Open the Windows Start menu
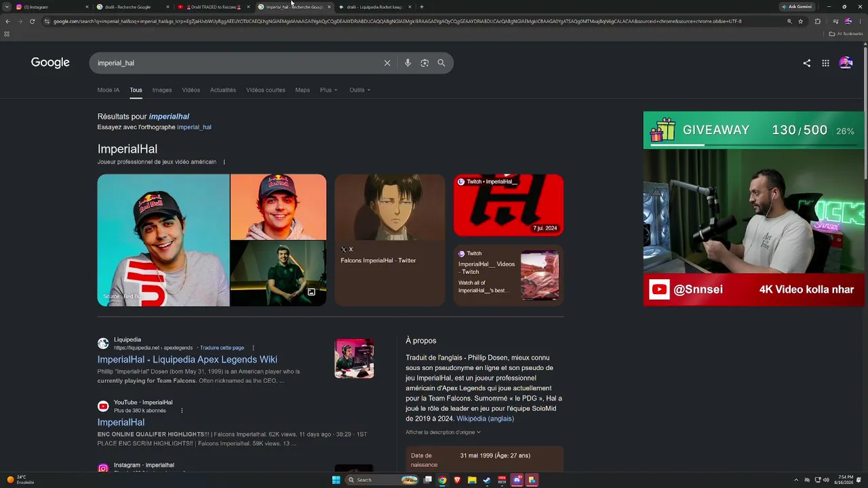The height and width of the screenshot is (488, 868). pyautogui.click(x=336, y=480)
